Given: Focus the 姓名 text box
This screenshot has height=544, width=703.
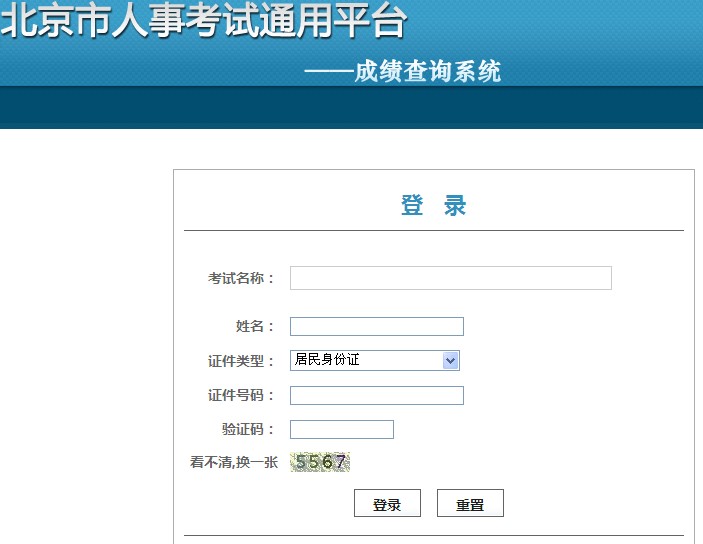Looking at the screenshot, I should [376, 327].
